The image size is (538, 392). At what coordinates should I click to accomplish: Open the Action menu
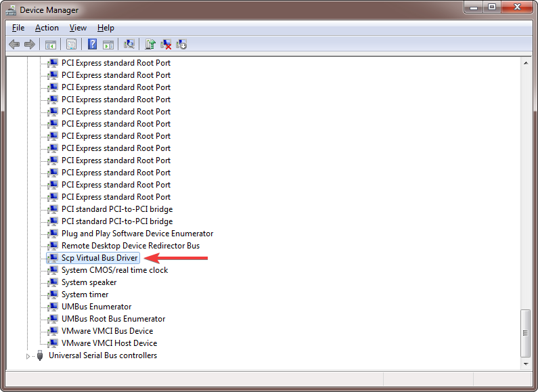click(x=47, y=28)
